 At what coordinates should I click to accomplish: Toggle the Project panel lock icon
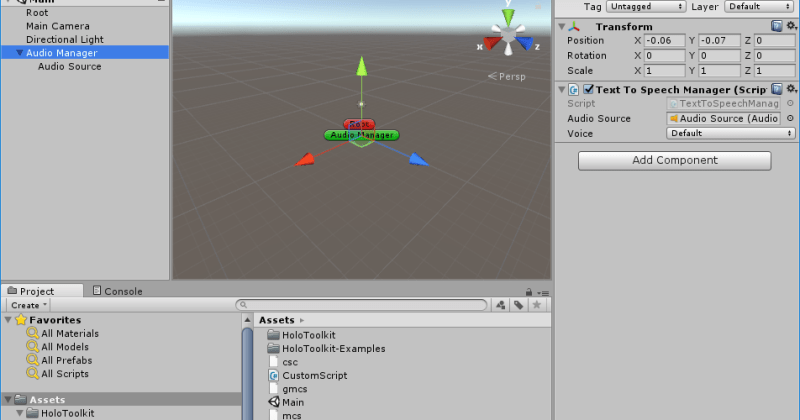coord(531,291)
